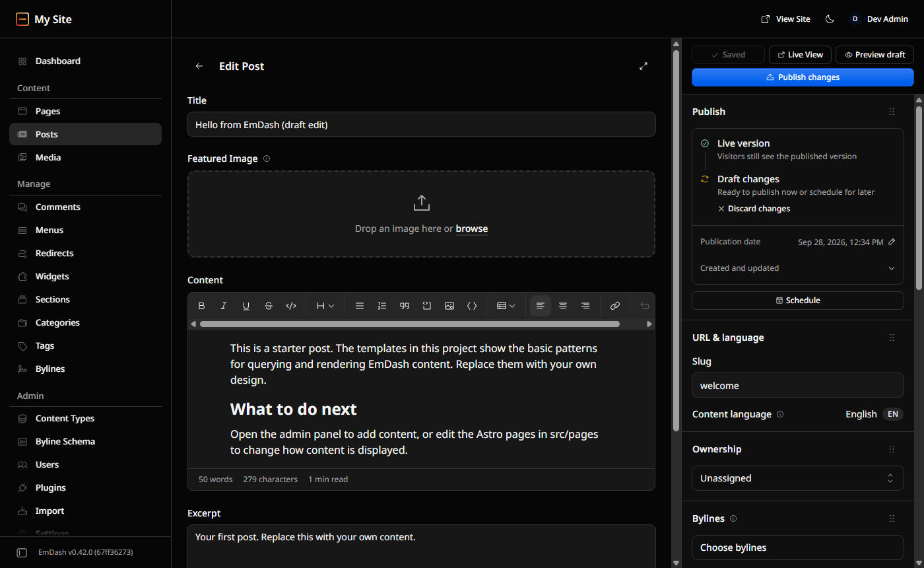Click the main editor pane's vertical scrollbar

coord(676,240)
